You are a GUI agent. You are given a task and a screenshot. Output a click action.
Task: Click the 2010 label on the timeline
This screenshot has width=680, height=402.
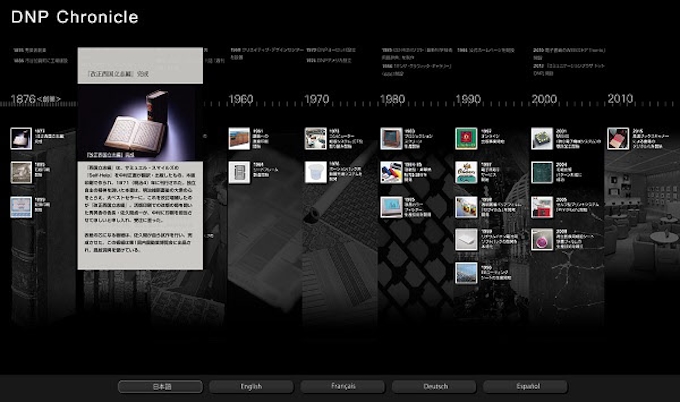tap(620, 99)
